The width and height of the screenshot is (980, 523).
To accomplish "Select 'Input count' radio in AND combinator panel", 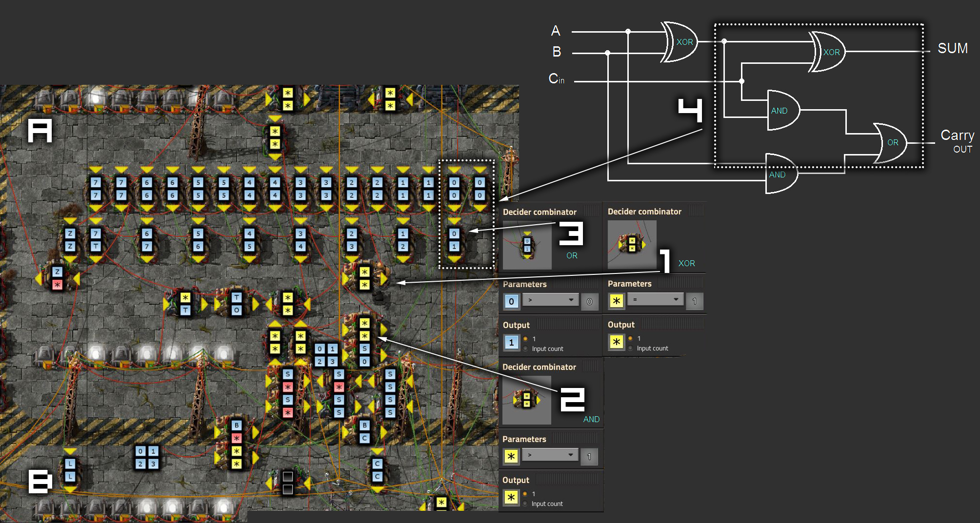I will click(525, 504).
